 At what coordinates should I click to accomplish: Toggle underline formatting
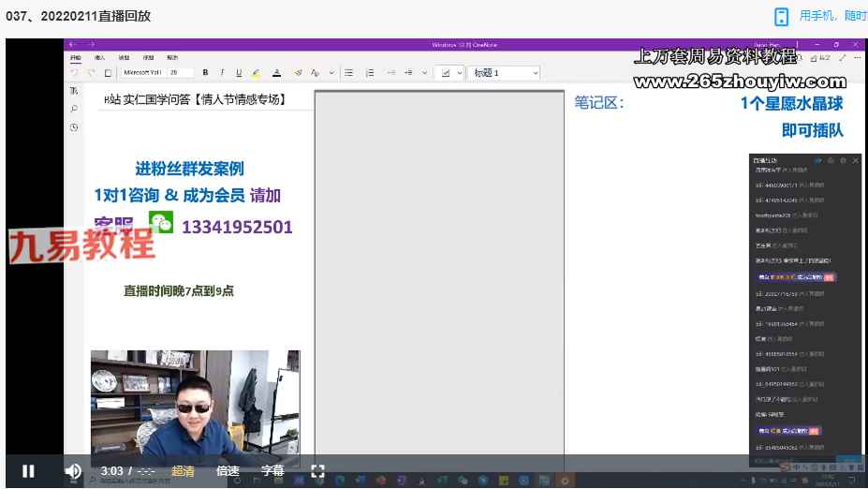tap(239, 72)
